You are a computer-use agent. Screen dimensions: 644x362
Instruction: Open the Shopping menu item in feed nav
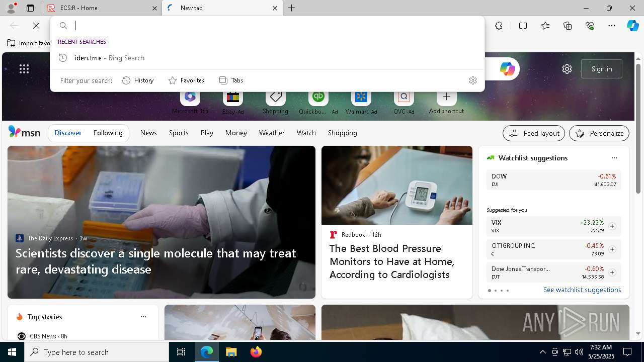click(x=343, y=133)
